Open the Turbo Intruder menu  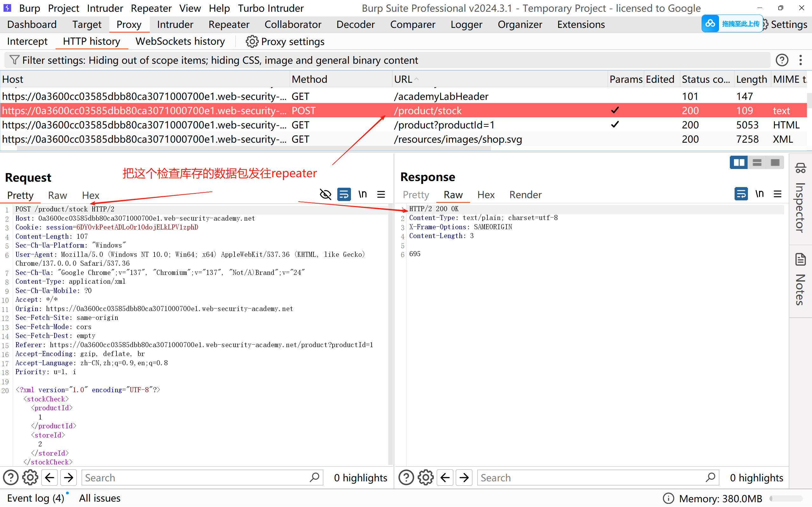(x=270, y=8)
